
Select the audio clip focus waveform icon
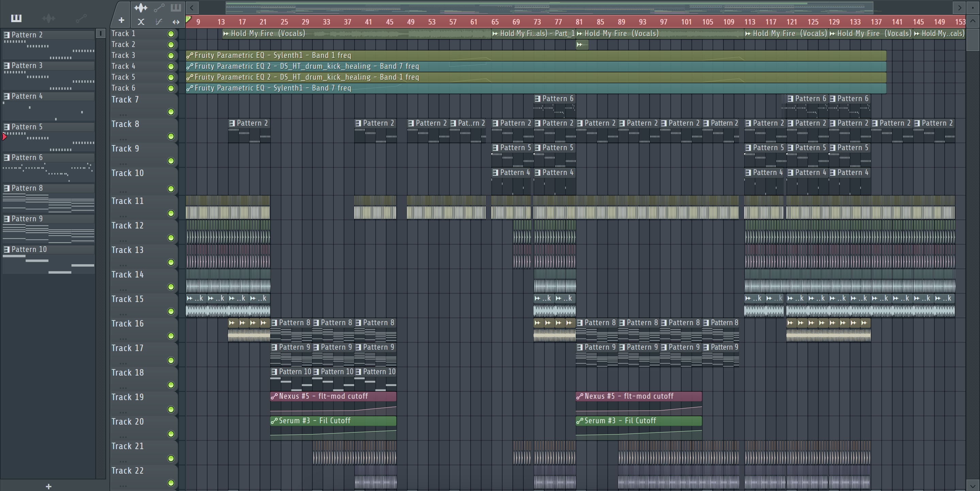[141, 7]
